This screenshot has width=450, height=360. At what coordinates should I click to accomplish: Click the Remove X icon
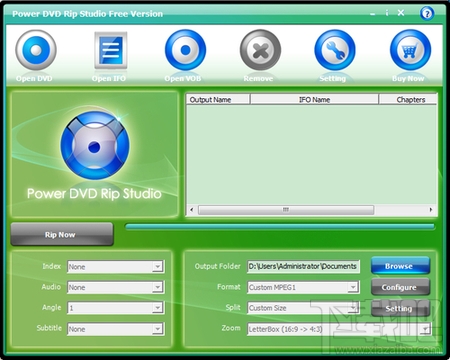pyautogui.click(x=260, y=50)
